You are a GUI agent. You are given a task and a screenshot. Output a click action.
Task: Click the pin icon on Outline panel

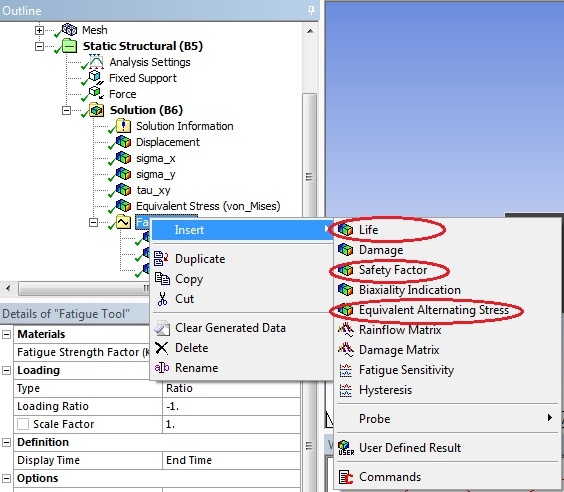(311, 10)
